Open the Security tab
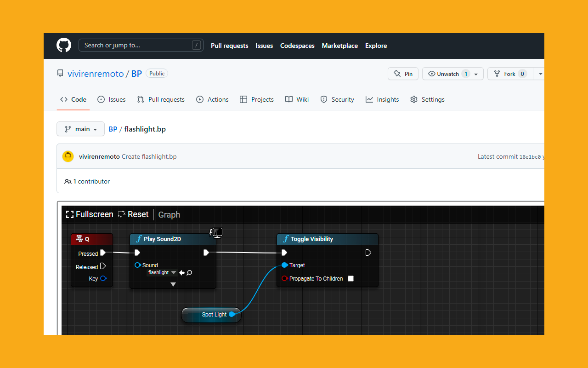Screen dimensions: 588x368 coord(337,99)
